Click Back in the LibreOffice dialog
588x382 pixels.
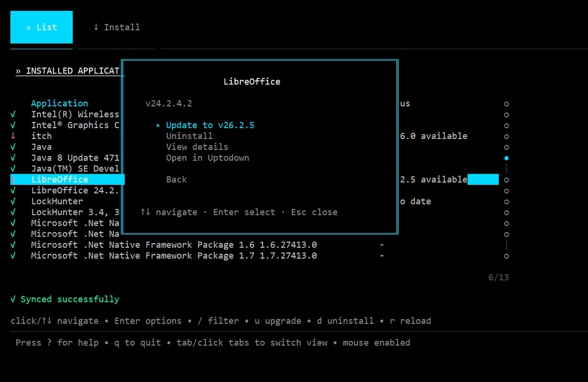click(176, 180)
